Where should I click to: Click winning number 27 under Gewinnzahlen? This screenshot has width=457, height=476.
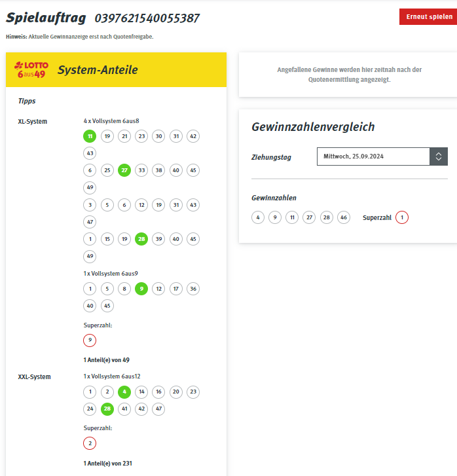309,217
